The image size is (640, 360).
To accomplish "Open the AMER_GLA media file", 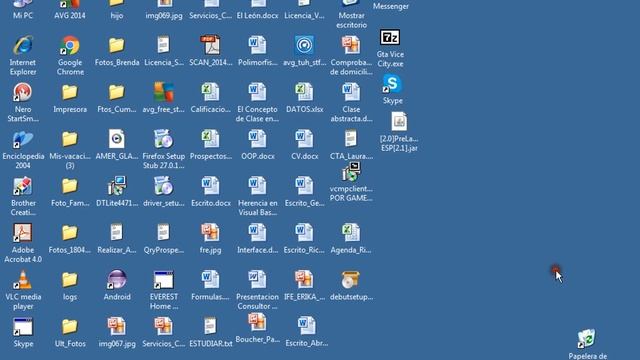I will pos(117,140).
